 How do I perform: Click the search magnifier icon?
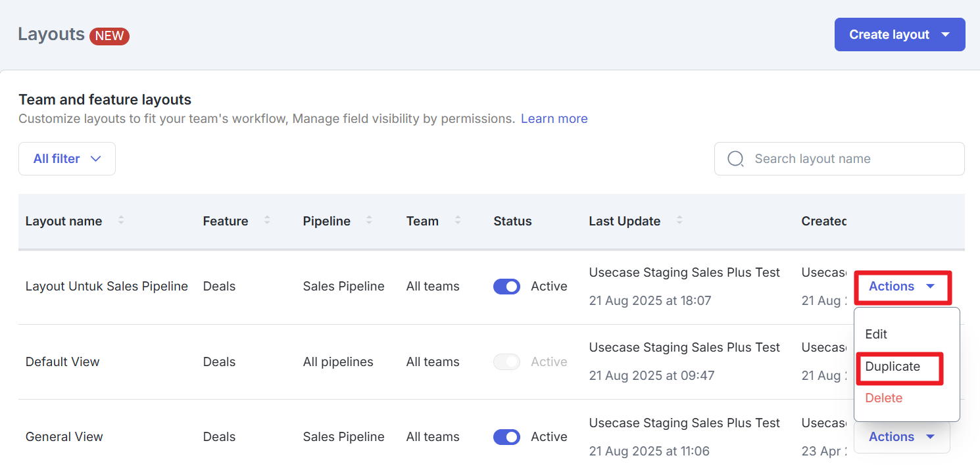(x=735, y=159)
